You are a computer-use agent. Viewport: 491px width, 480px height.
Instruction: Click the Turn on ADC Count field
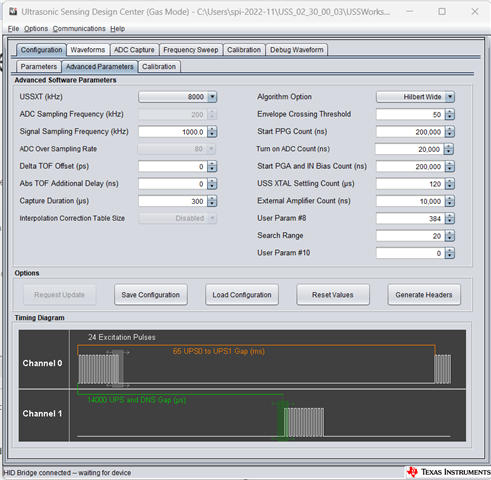click(410, 149)
